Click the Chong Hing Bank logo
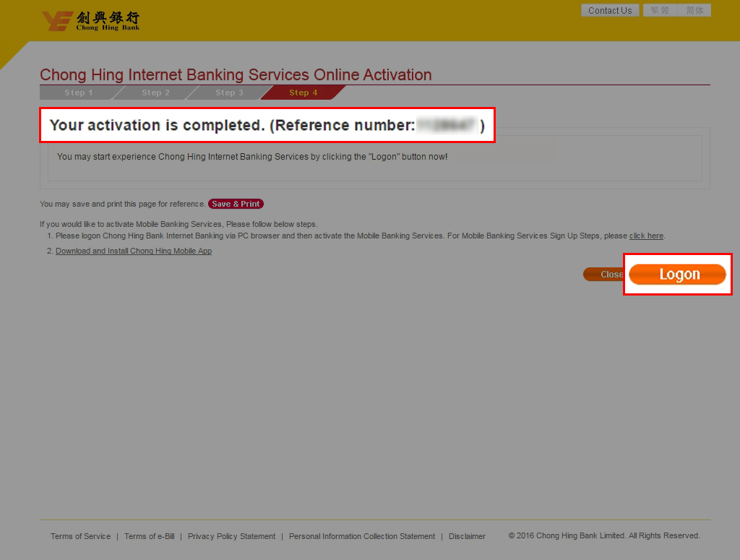The image size is (740, 560). [90, 21]
